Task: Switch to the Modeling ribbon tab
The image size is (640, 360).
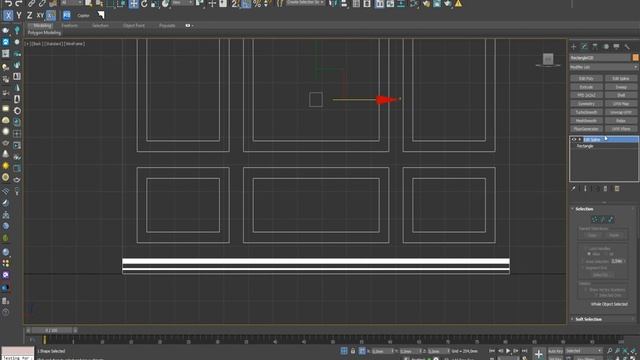Action: coord(42,26)
